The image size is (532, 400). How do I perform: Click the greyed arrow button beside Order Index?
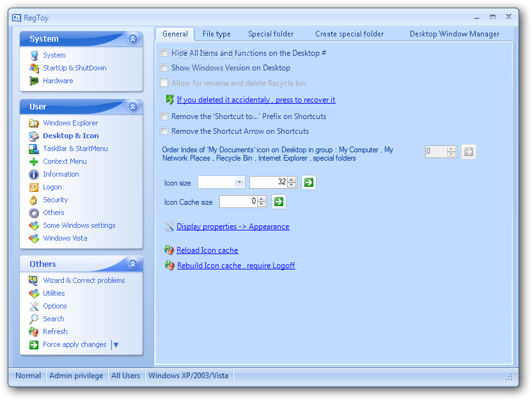point(469,152)
